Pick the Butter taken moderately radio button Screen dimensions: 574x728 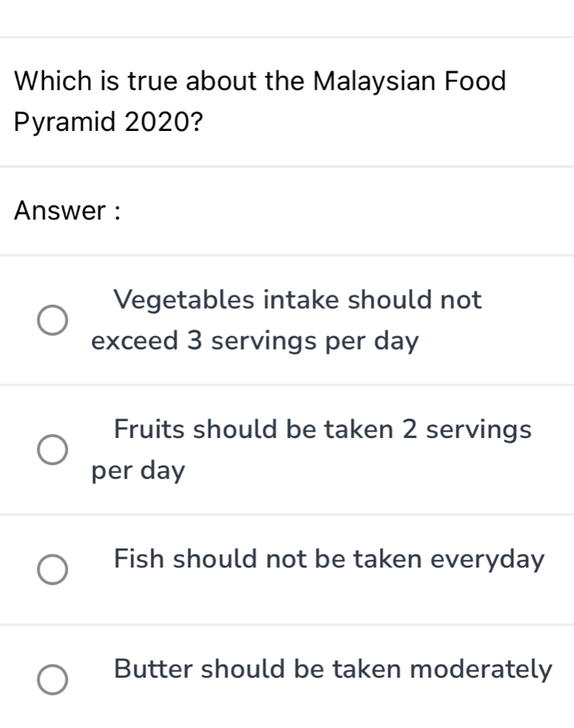(53, 680)
